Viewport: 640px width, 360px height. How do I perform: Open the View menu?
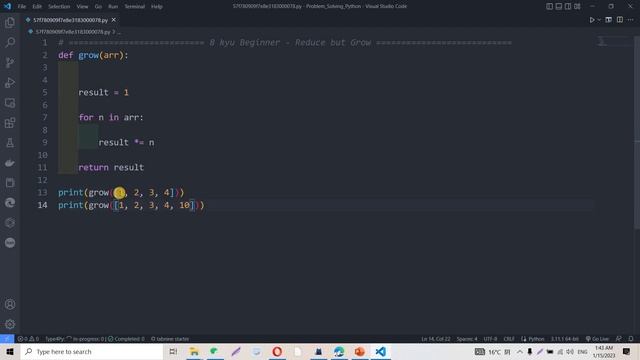[x=82, y=7]
